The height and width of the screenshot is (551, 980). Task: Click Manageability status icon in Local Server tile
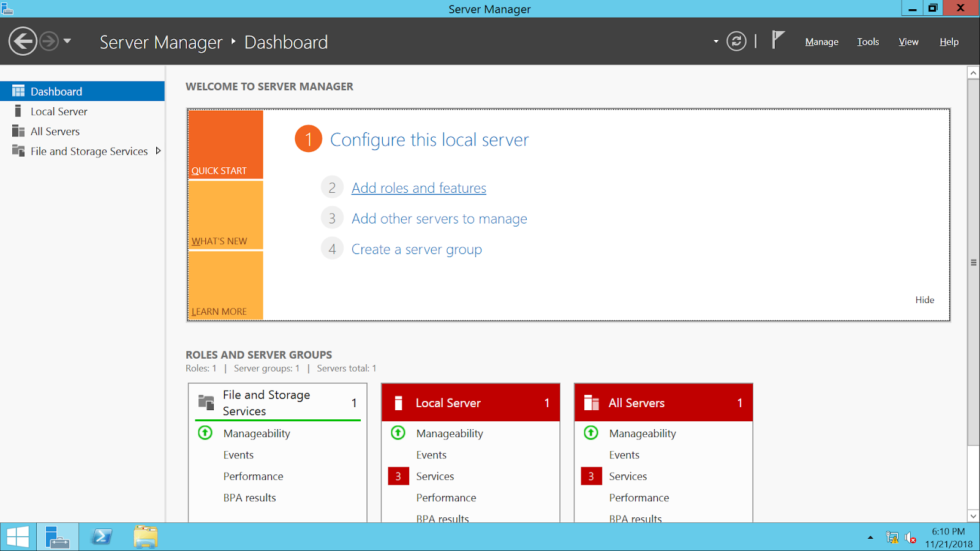(398, 433)
